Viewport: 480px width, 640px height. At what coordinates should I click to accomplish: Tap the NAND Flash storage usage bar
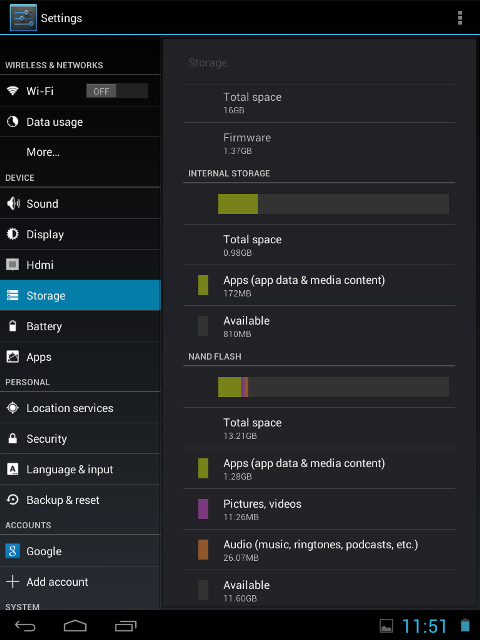tap(333, 387)
